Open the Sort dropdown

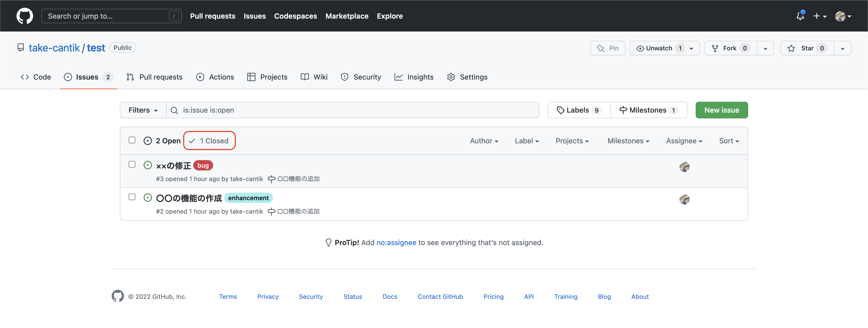pos(729,141)
